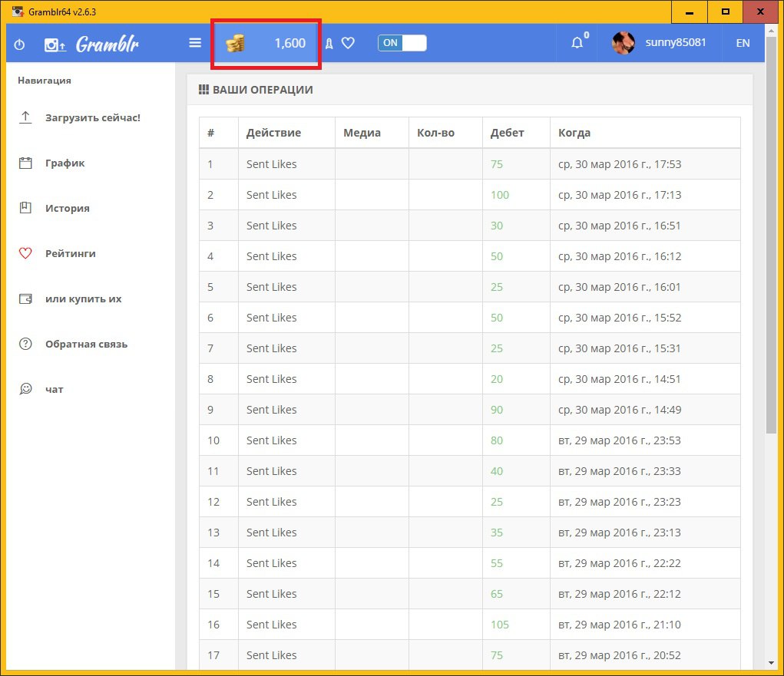Open the чат menu item
Image resolution: width=784 pixels, height=676 pixels.
coord(55,390)
